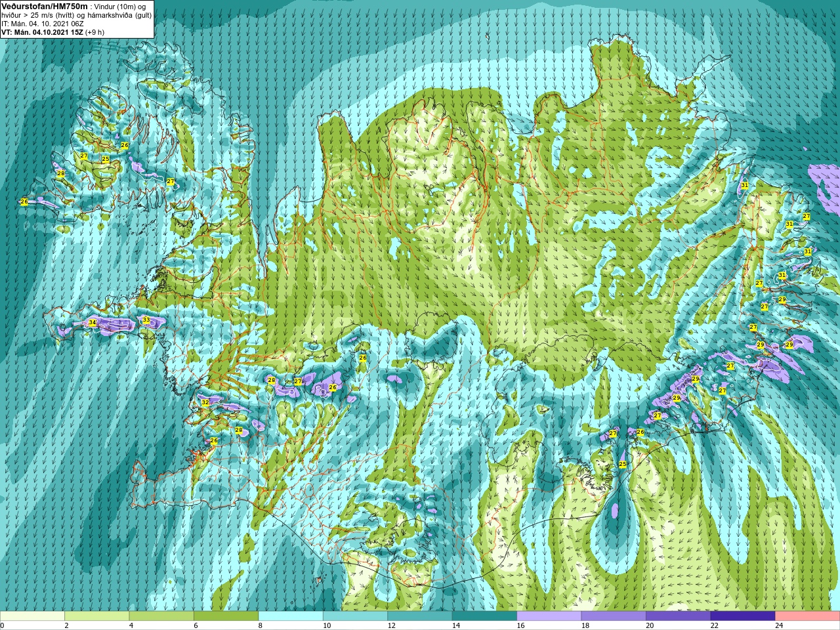Pick the 2–4 m/s light green legend swatch
Screen dimensions: 840x630
[96, 616]
